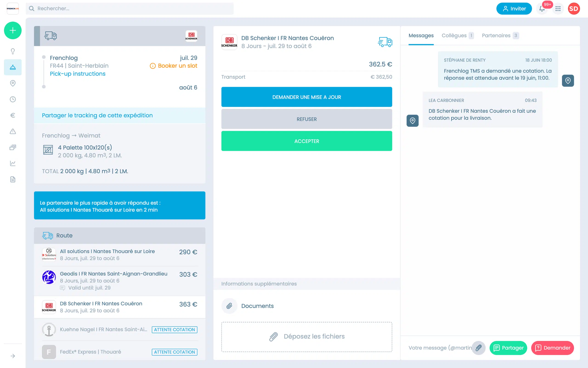Click the Frenchlog → Weimat route label
Screen dimensions: 588x368
[71, 135]
